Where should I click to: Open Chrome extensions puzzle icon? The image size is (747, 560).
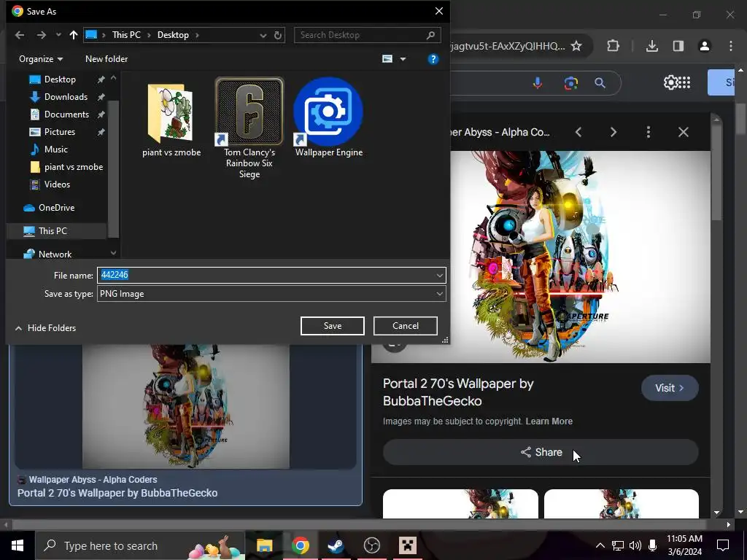(613, 46)
